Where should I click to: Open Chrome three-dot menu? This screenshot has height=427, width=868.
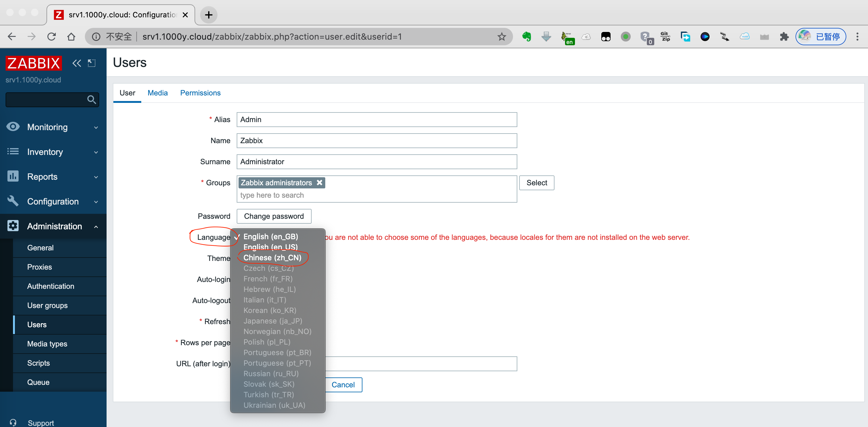(x=857, y=36)
